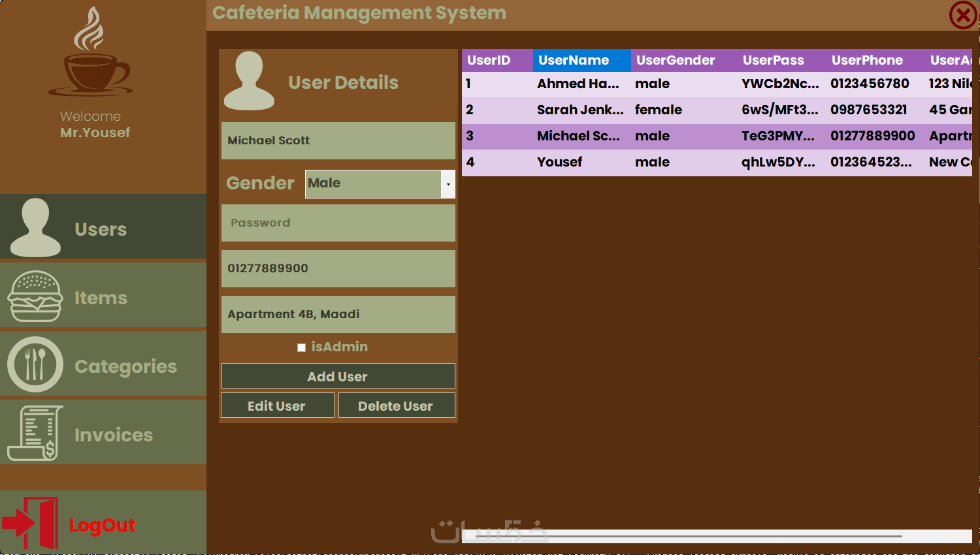Viewport: 980px width, 555px height.
Task: Click phone cell 01277889900 in the table
Action: coord(875,136)
